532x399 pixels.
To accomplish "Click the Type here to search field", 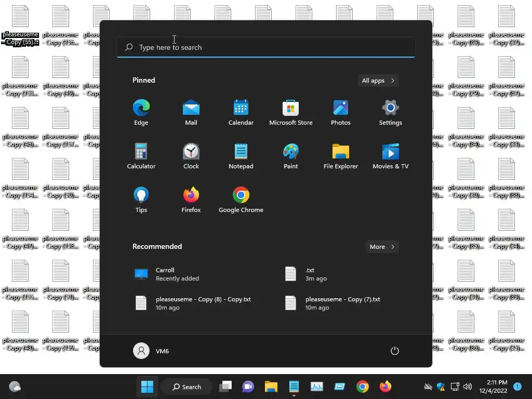I will coord(265,47).
